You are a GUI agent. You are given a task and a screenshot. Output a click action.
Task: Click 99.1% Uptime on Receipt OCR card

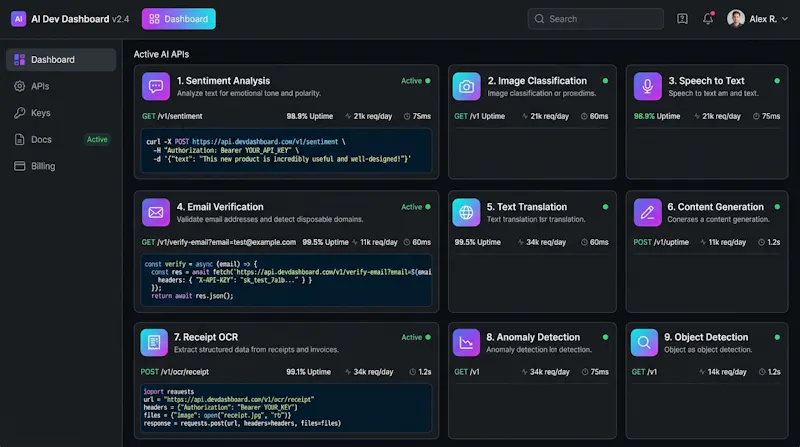pos(308,372)
